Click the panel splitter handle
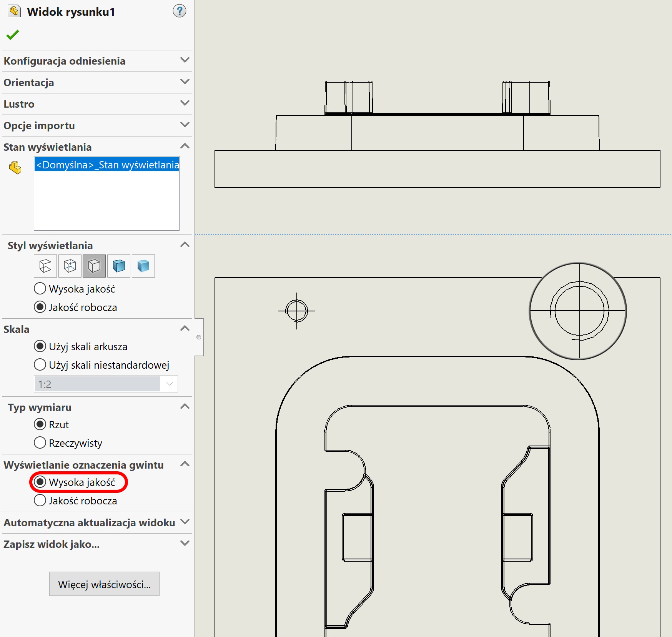This screenshot has width=672, height=637. [199, 337]
